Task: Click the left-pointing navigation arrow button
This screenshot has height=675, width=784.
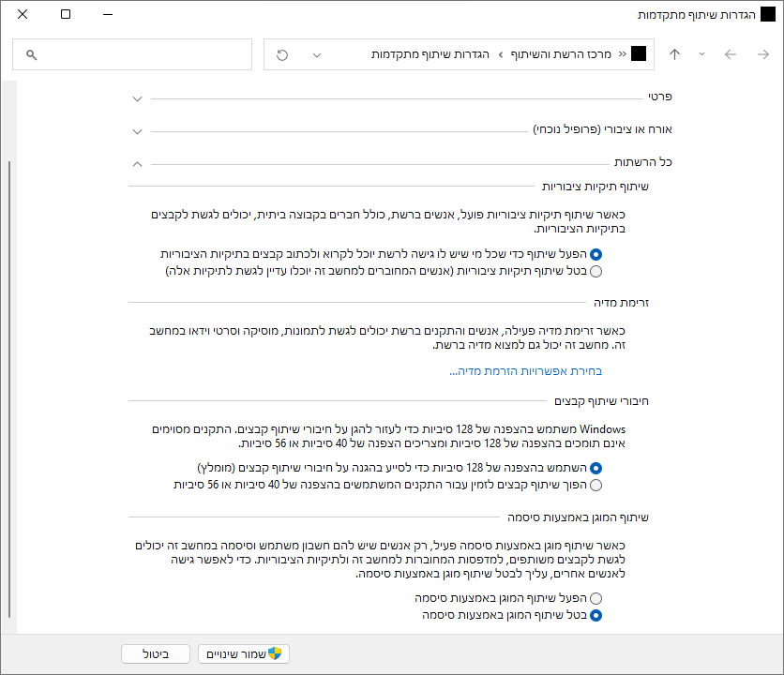Action: point(731,54)
